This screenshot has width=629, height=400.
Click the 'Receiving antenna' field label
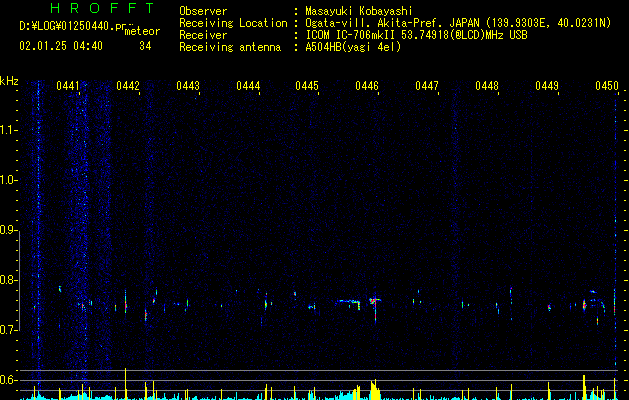230,47
